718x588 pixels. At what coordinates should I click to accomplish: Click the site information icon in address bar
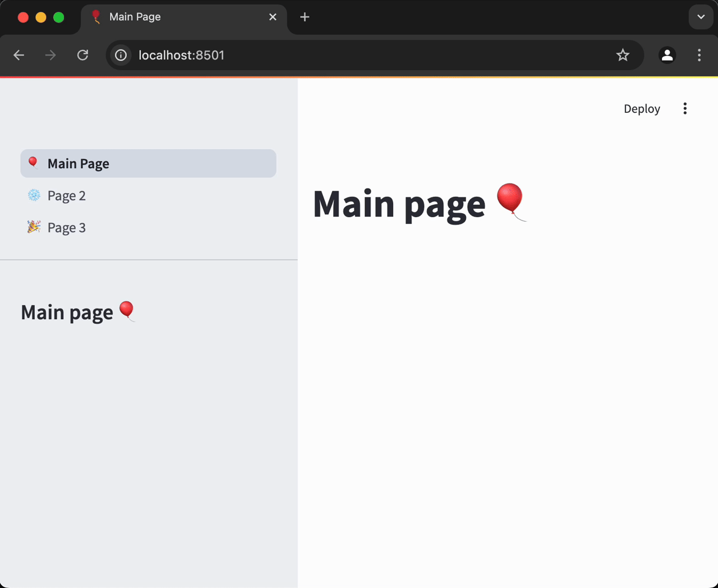pos(121,55)
